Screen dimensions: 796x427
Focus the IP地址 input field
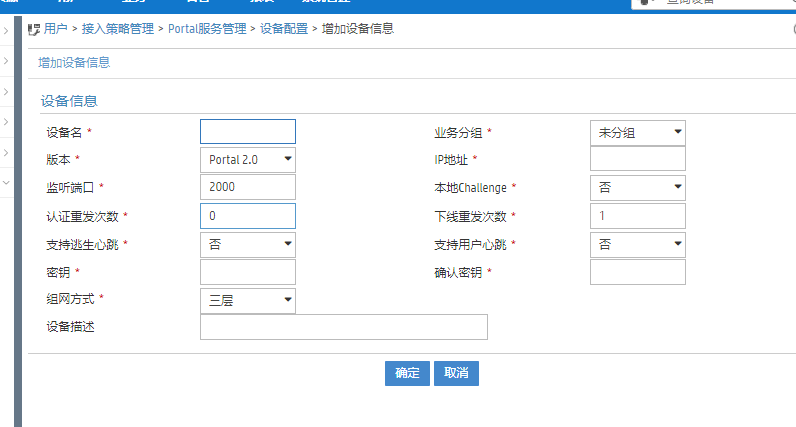(638, 160)
